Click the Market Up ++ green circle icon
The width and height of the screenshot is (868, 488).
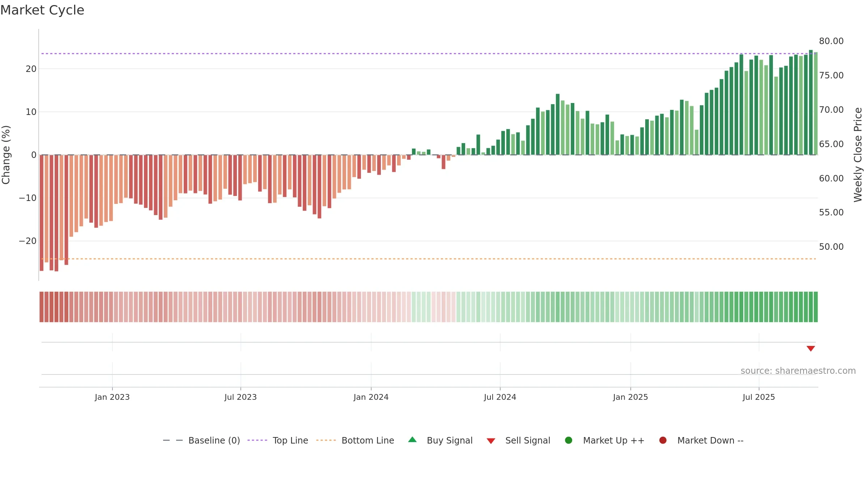pyautogui.click(x=569, y=440)
